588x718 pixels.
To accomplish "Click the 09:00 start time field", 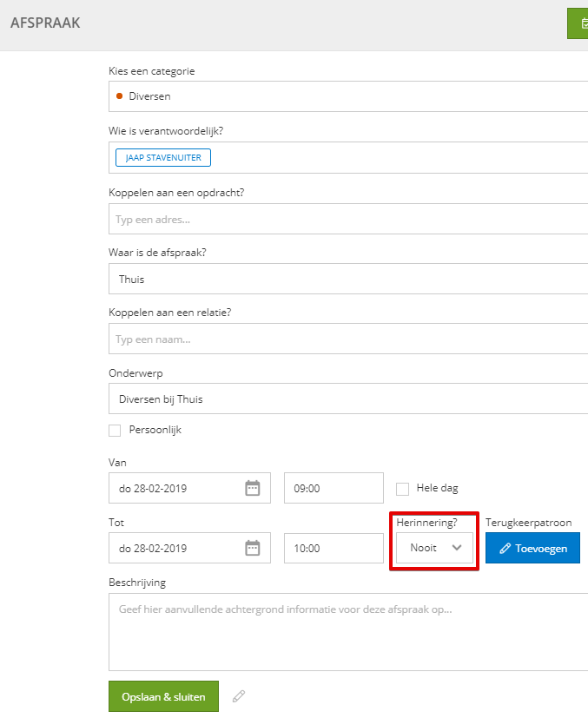I will click(x=334, y=488).
